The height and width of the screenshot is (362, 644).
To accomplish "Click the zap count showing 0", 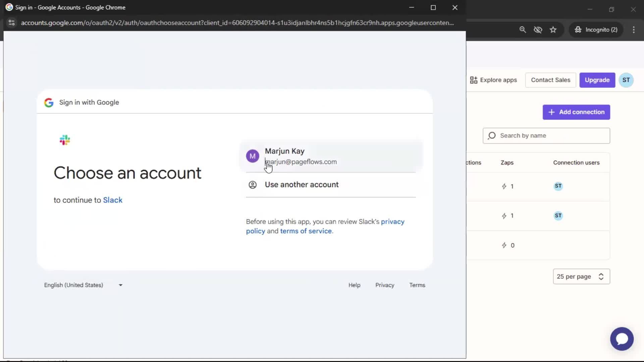I will coord(508,245).
